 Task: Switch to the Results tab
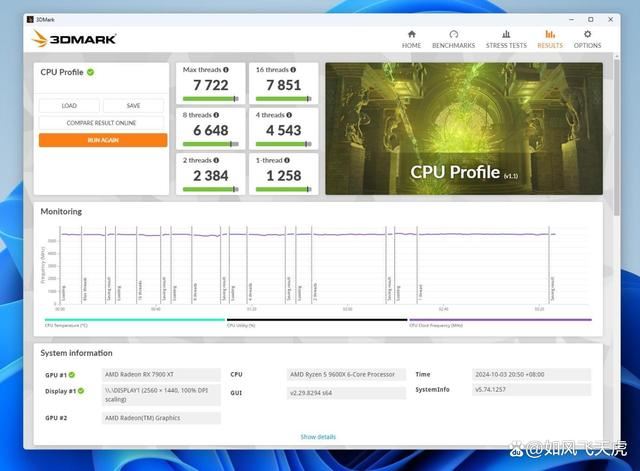click(x=549, y=39)
